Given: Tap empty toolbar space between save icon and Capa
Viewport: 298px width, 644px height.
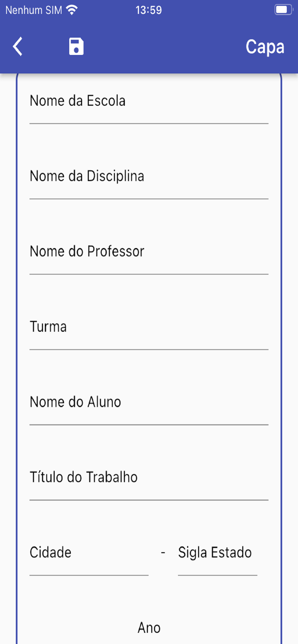Looking at the screenshot, I should 161,46.
